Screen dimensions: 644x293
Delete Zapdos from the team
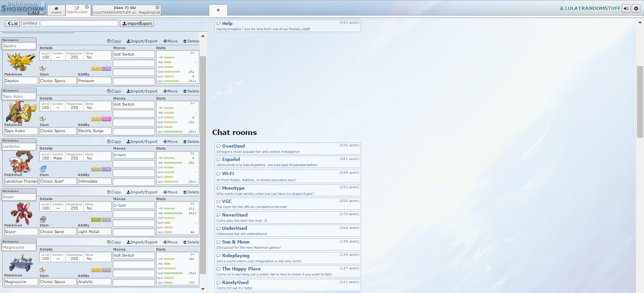pos(191,41)
